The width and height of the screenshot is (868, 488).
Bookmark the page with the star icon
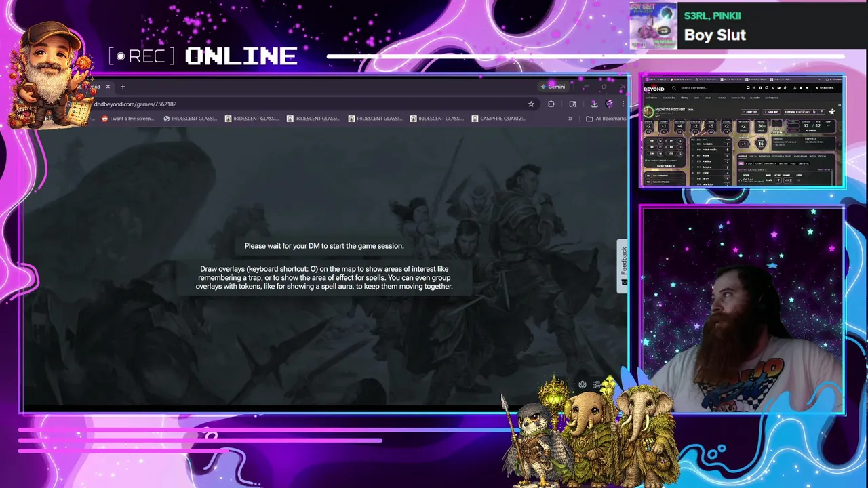531,104
